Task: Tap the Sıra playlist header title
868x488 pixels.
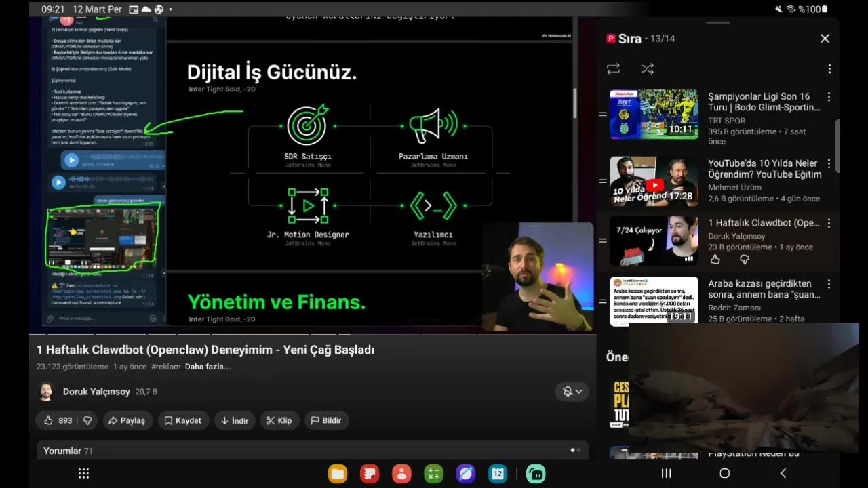Action: (630, 39)
